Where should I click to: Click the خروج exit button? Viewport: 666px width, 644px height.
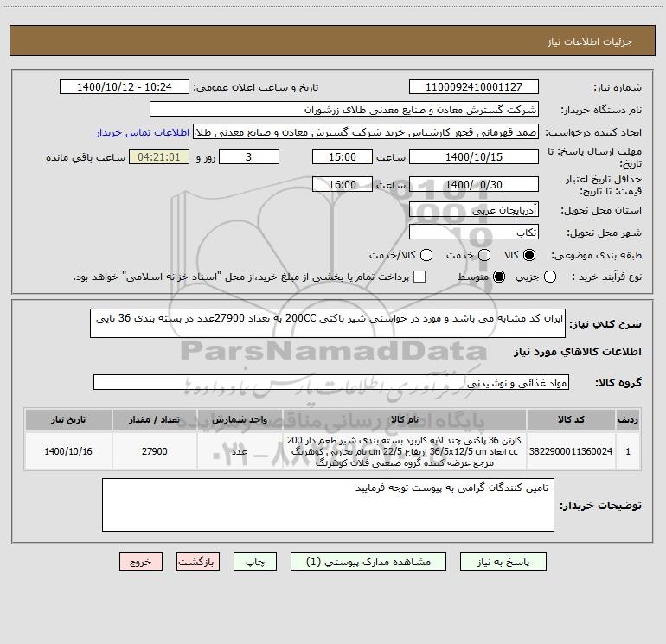pos(141,562)
